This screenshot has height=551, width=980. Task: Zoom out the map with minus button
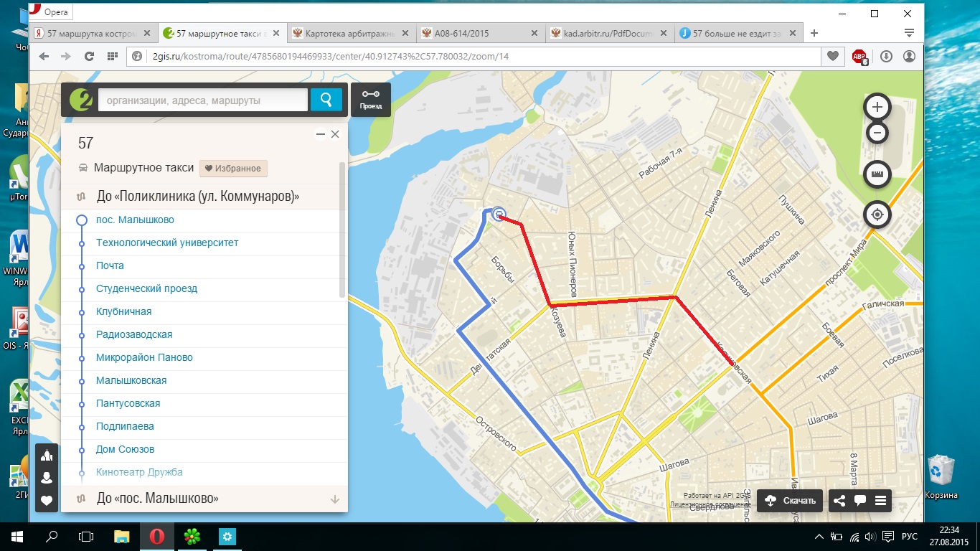click(x=877, y=133)
